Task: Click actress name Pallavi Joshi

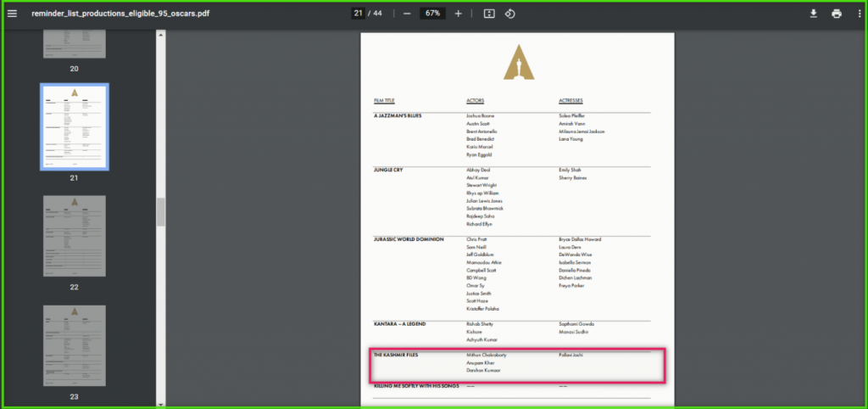Action: (570, 355)
